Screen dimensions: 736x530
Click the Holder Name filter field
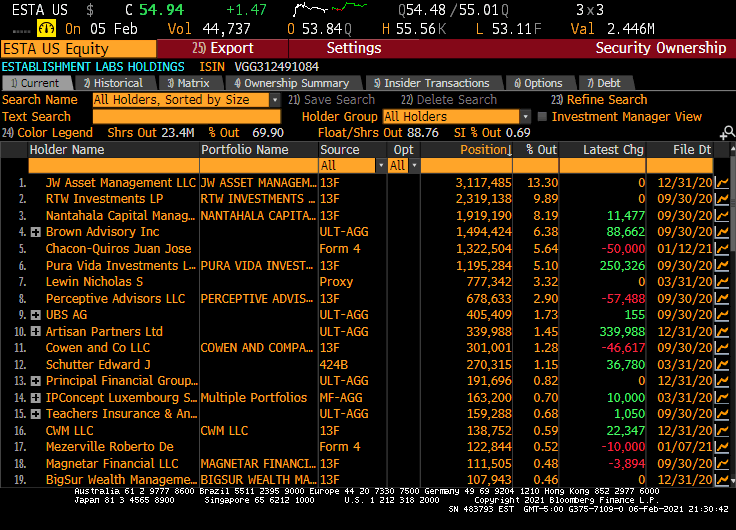(x=114, y=165)
